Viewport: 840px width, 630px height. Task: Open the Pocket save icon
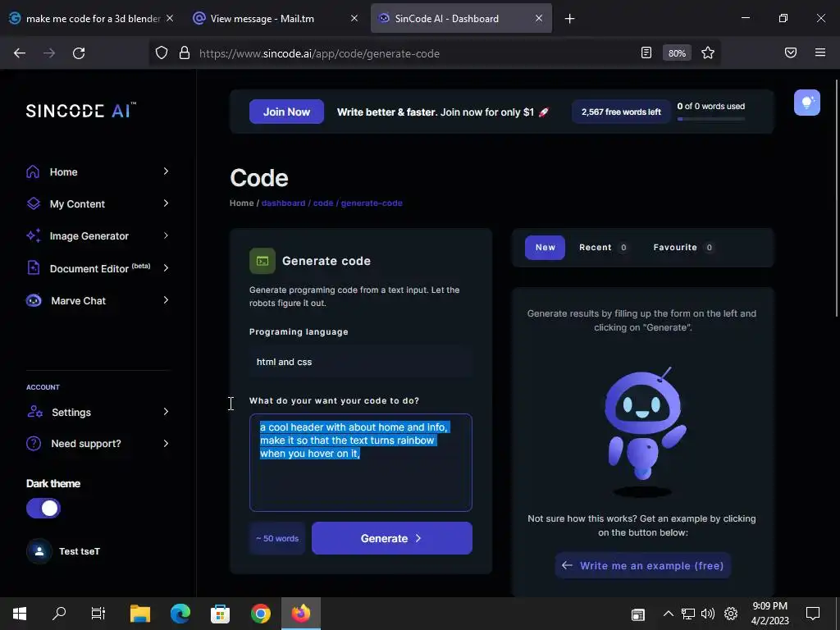coord(791,53)
